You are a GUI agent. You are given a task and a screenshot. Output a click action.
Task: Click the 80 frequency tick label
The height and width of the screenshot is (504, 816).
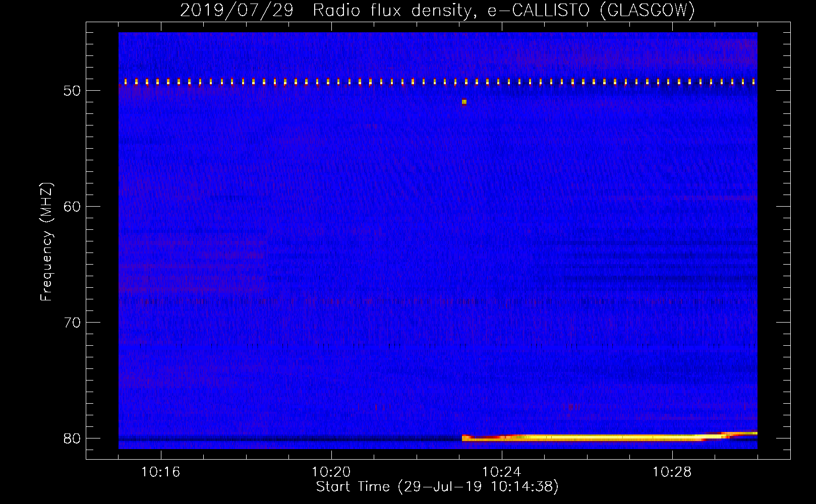pos(72,438)
